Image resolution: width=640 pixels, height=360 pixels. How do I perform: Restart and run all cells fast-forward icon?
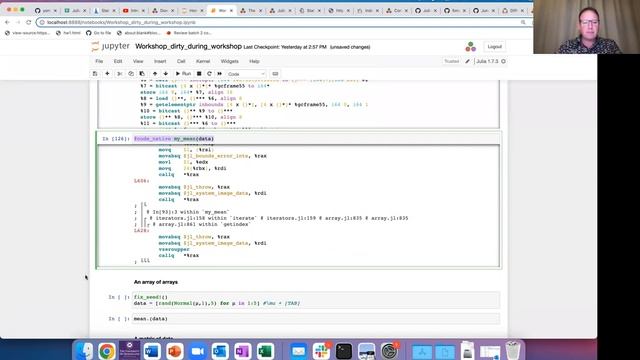click(x=220, y=74)
